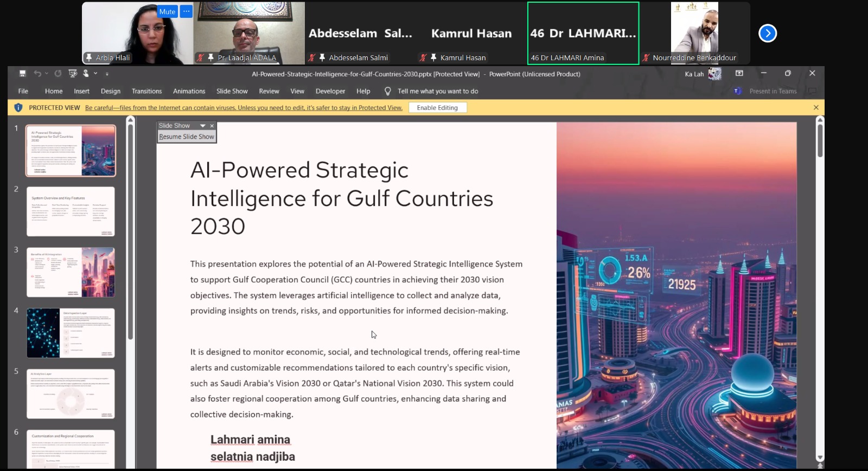Click muted mic icon for Kamrul Hasan
Screen dimensions: 868x471
click(x=423, y=57)
